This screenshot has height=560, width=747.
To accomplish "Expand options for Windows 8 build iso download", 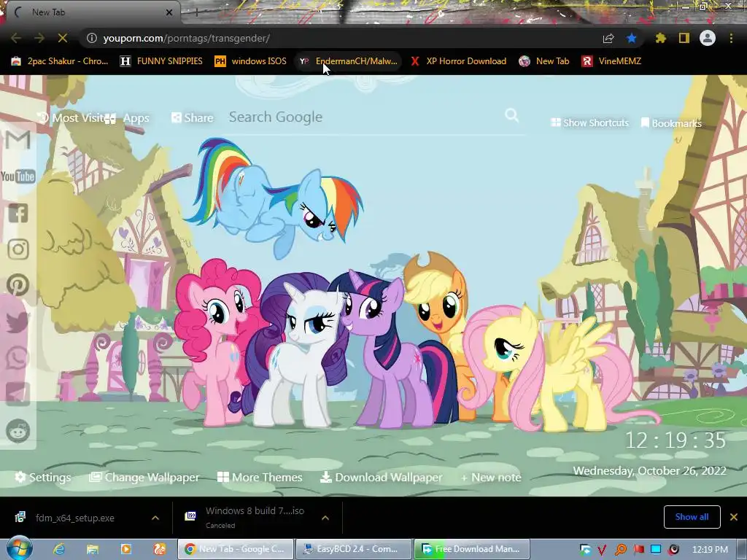I will (325, 518).
